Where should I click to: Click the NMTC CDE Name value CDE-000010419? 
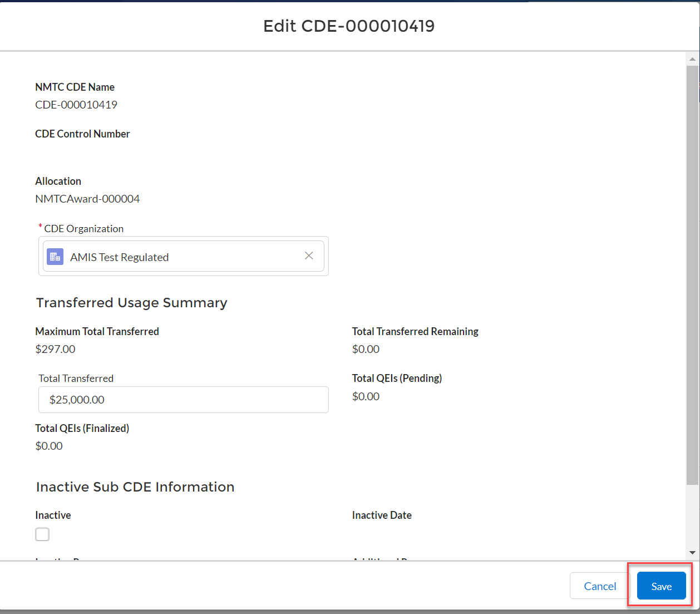pyautogui.click(x=76, y=105)
